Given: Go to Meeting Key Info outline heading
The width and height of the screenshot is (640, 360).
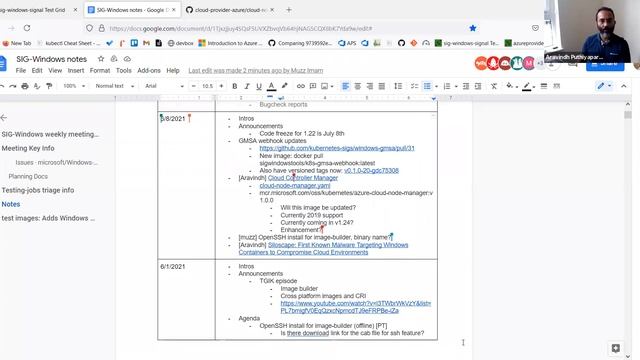Looking at the screenshot, I should click(28, 148).
